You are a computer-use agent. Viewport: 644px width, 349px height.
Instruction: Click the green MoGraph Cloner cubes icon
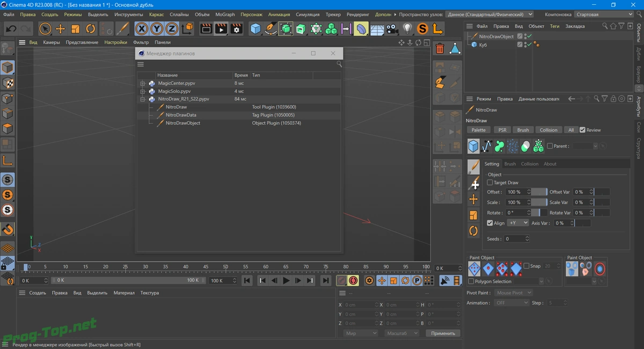[331, 29]
